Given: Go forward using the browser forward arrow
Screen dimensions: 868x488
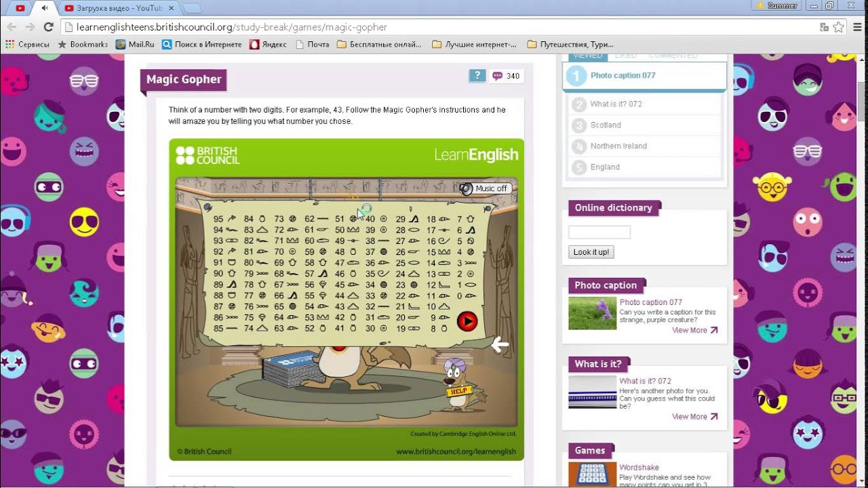Looking at the screenshot, I should [30, 27].
